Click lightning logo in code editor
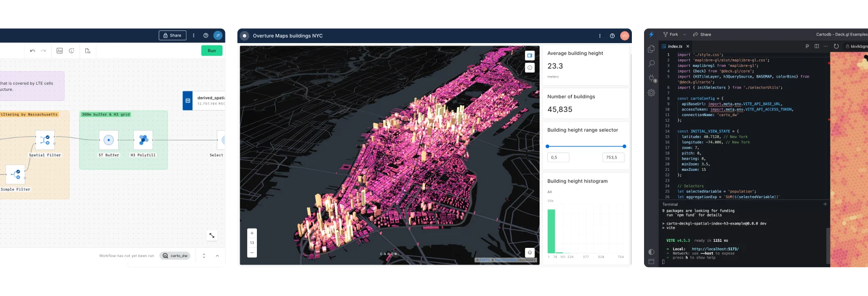 652,34
